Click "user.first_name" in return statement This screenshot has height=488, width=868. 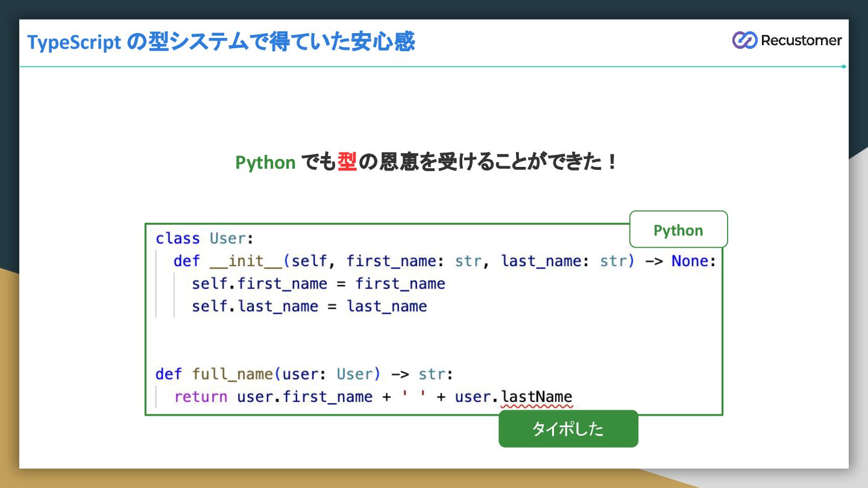pyautogui.click(x=304, y=397)
